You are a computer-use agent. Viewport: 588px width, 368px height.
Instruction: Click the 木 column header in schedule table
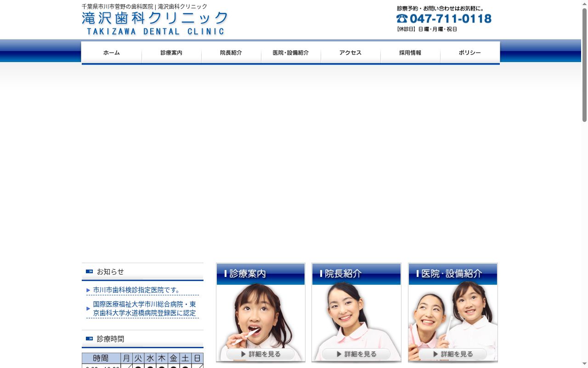162,358
